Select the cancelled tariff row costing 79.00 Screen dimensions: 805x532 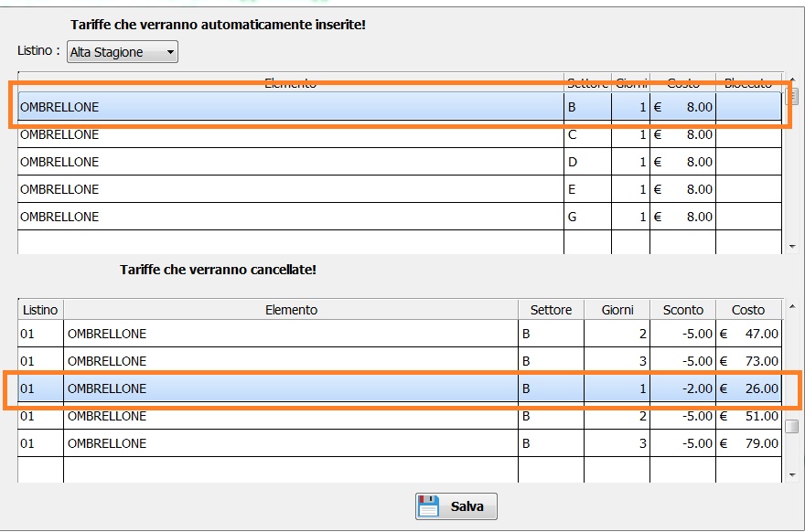pyautogui.click(x=400, y=443)
